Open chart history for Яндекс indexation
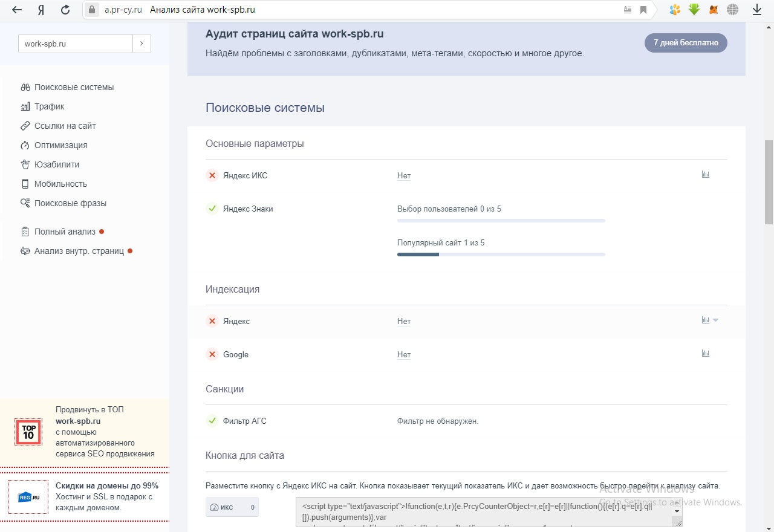774x532 pixels. pyautogui.click(x=705, y=320)
